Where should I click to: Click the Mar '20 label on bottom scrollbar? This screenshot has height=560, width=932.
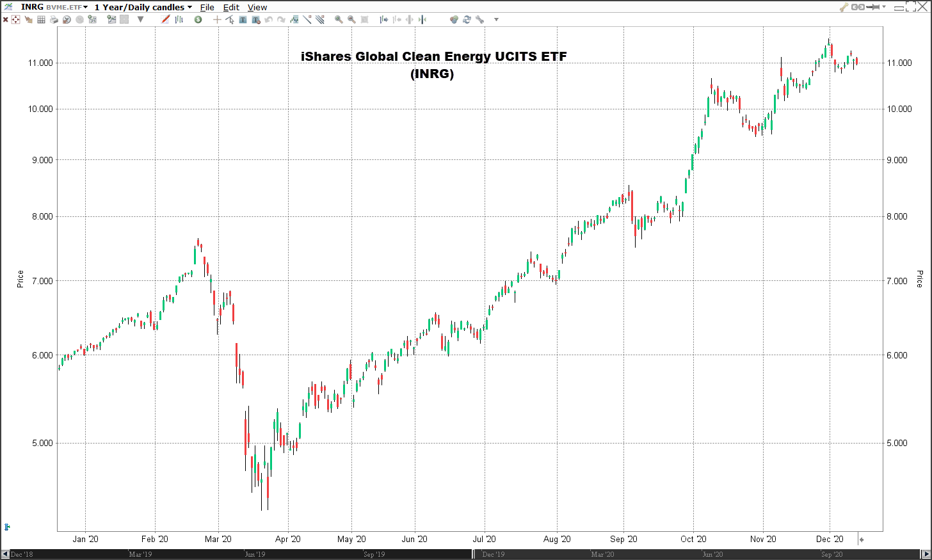(x=602, y=554)
